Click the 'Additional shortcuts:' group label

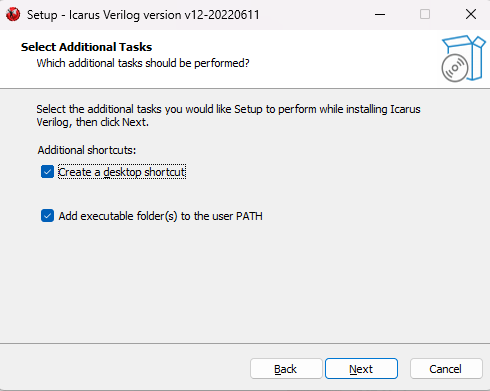pos(87,150)
